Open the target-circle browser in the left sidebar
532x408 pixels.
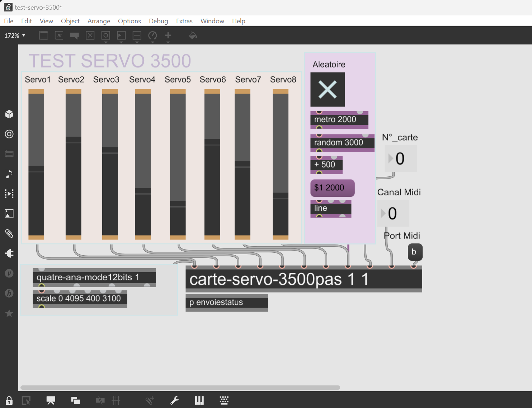pyautogui.click(x=9, y=134)
